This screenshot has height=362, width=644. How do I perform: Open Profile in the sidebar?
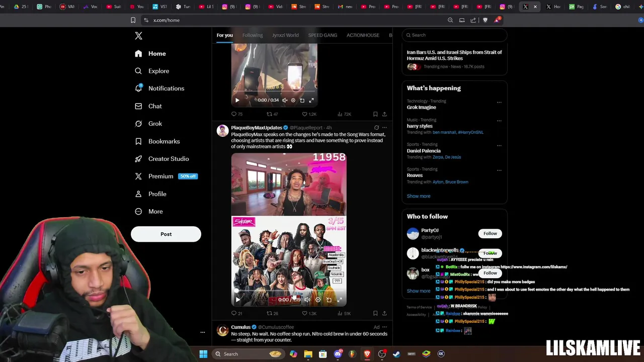150,194
